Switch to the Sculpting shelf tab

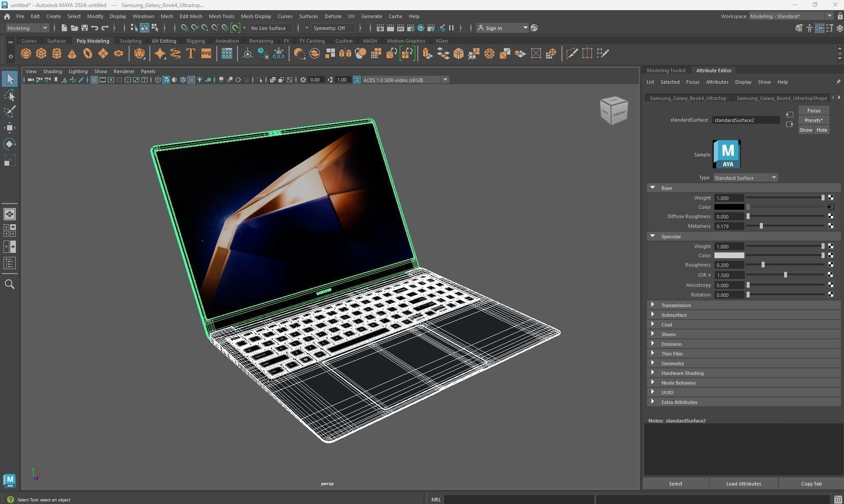point(130,41)
